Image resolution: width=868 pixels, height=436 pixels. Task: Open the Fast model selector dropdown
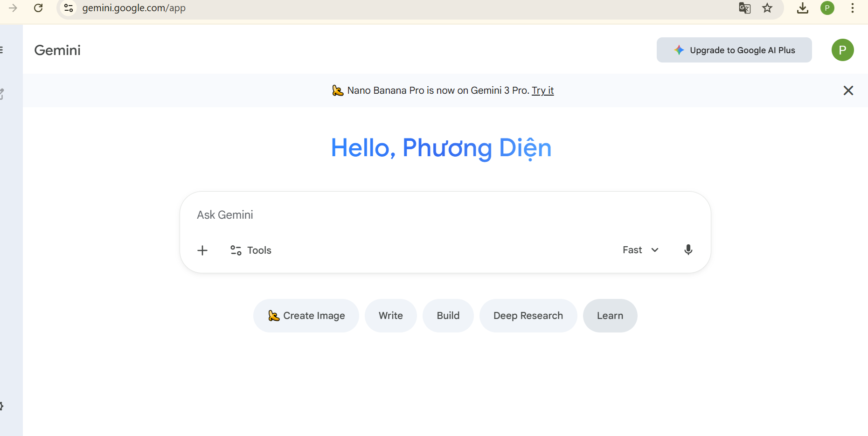pos(640,250)
